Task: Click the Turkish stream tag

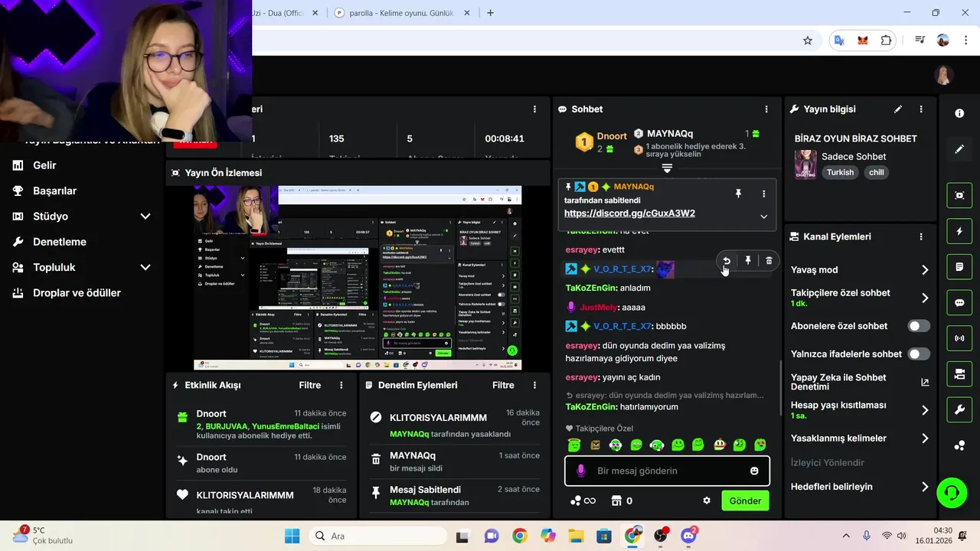Action: pos(840,172)
